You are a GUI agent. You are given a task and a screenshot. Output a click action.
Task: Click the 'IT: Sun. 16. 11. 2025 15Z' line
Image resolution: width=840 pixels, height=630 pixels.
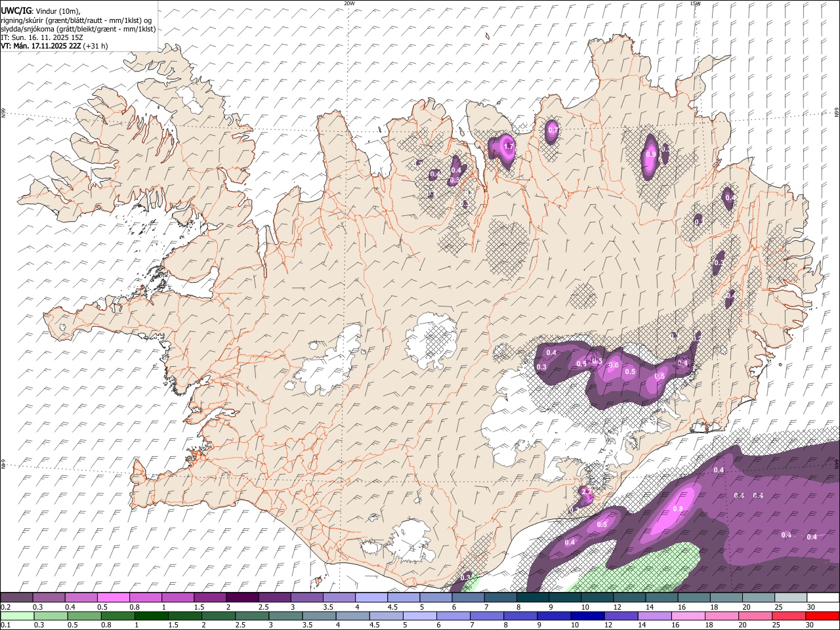[41, 37]
